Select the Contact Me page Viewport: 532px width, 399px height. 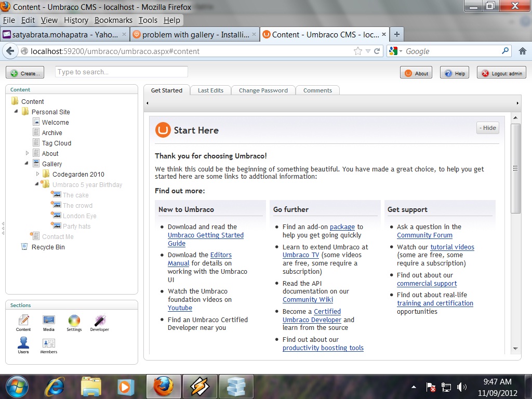pyautogui.click(x=58, y=236)
